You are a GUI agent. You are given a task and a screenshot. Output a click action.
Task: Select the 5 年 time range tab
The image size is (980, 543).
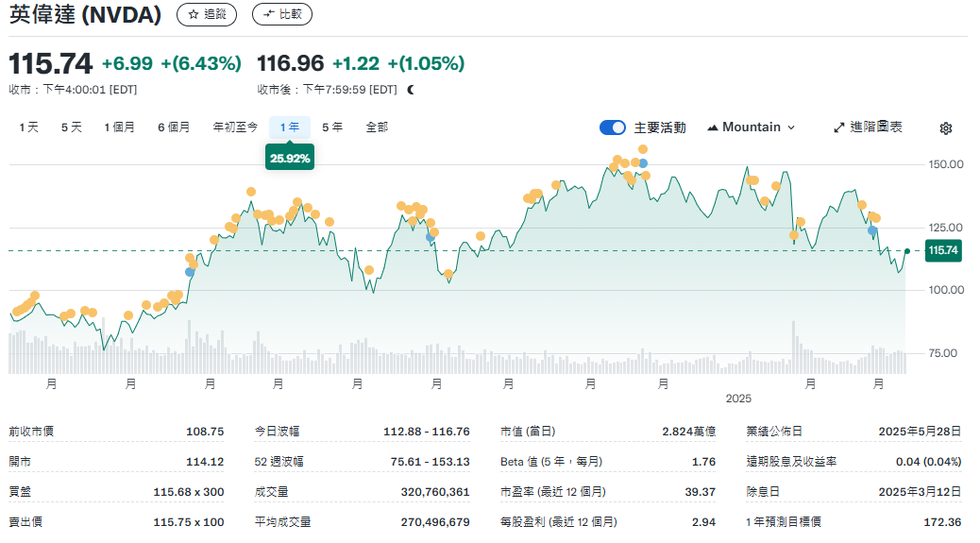click(332, 127)
